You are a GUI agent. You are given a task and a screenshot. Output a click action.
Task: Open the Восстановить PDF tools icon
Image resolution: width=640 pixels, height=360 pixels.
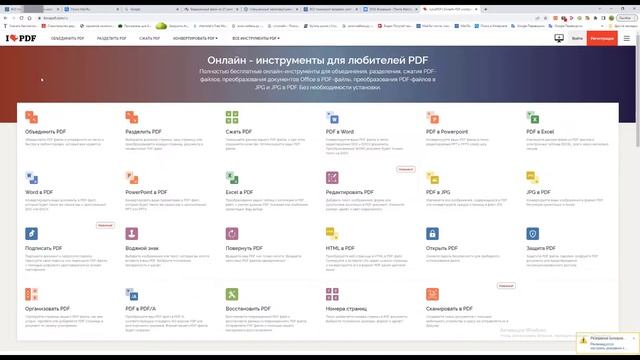tap(232, 294)
